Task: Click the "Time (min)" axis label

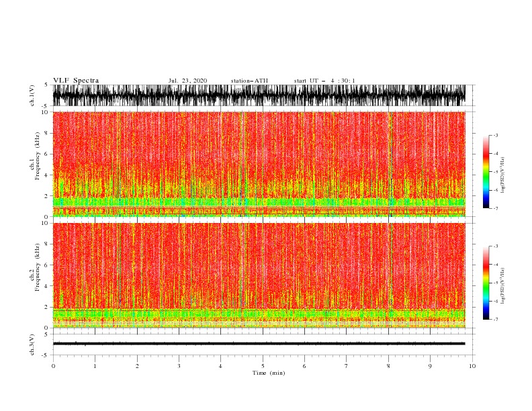Action: (269, 373)
